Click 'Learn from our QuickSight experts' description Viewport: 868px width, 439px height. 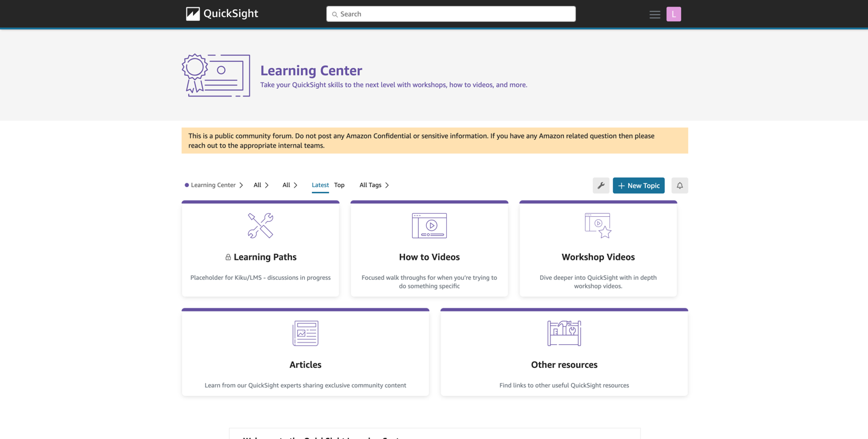305,386
